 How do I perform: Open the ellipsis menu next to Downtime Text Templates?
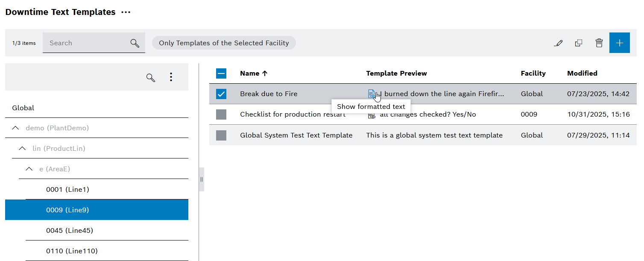point(125,12)
